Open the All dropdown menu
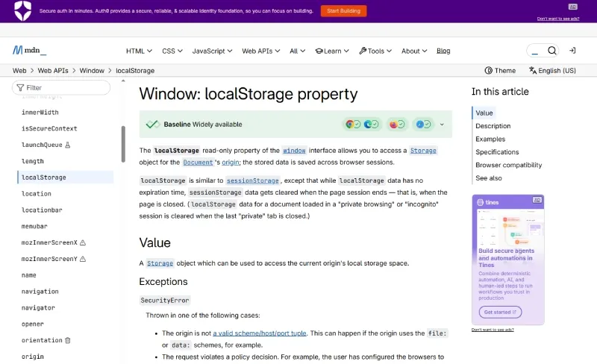597x364 pixels. click(297, 51)
